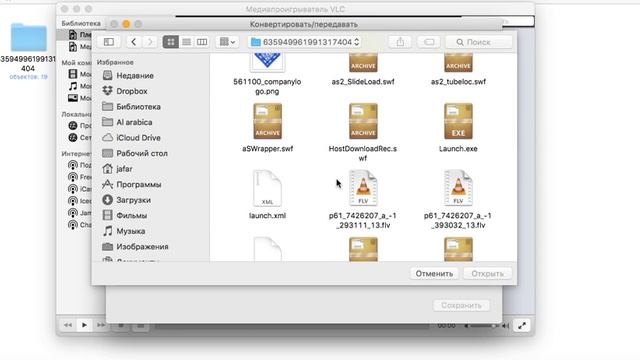Select the 561100_companylogo.png file
This screenshot has height=360, width=640.
pyautogui.click(x=267, y=73)
